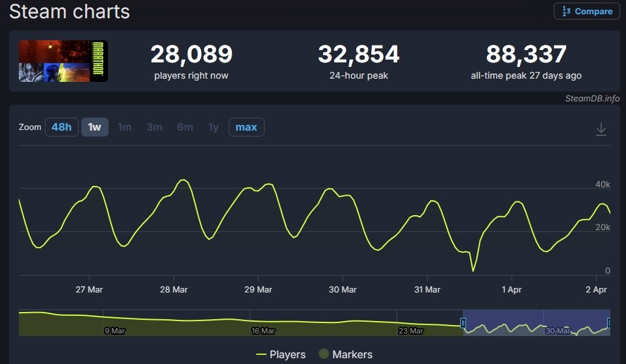This screenshot has width=626, height=364.
Task: Click the 2 Apr axis label
Action: coord(597,290)
